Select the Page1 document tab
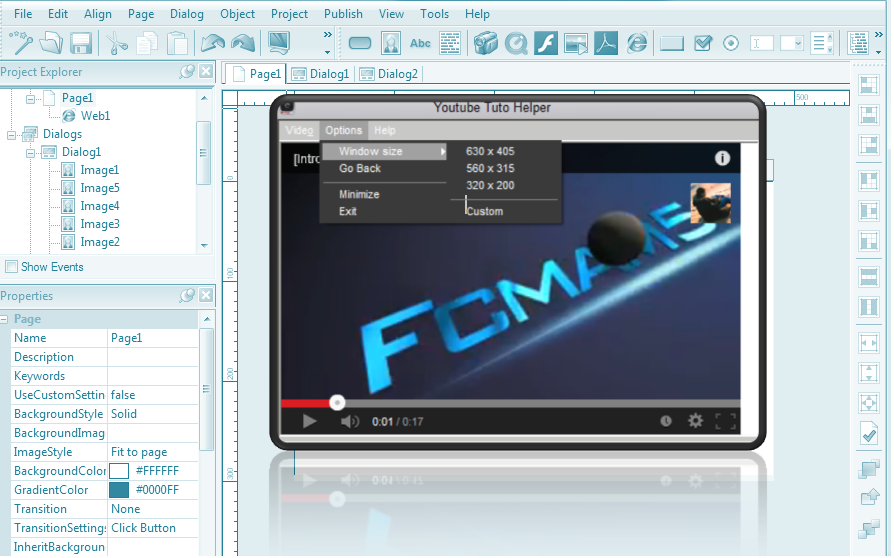This screenshot has width=894, height=558. 256,74
